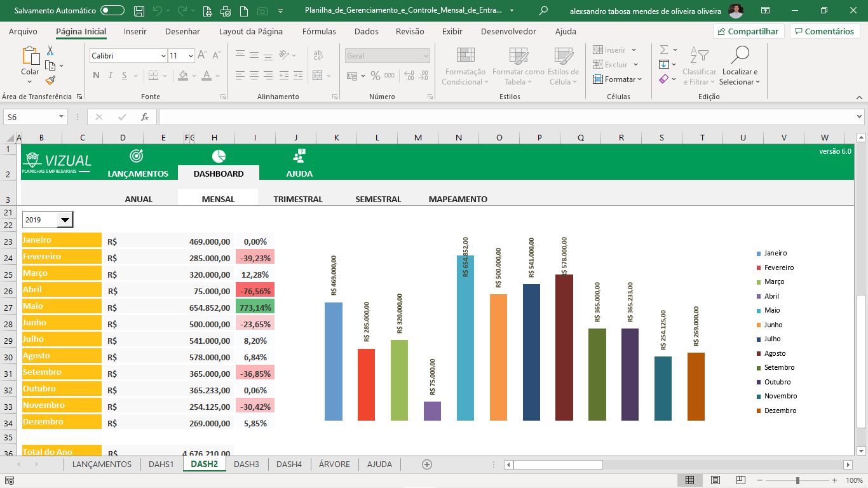The image size is (868, 488).
Task: Click the Save floppy disk icon
Action: (x=139, y=11)
